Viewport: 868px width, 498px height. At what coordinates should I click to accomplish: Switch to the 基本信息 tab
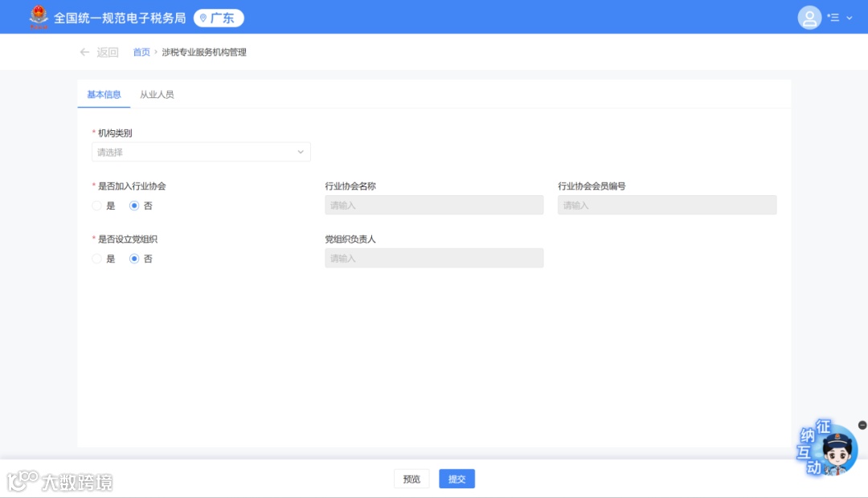(104, 94)
